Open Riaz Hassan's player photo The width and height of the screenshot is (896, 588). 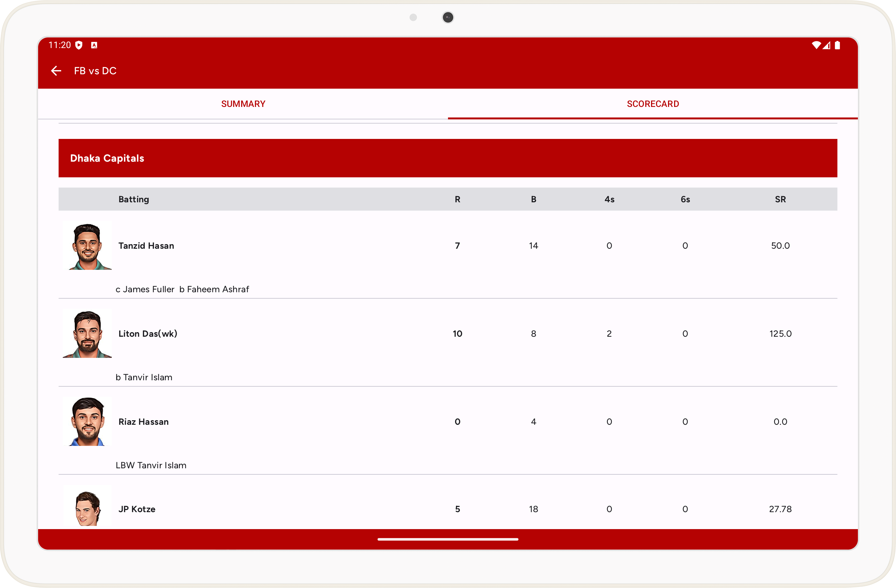tap(87, 422)
